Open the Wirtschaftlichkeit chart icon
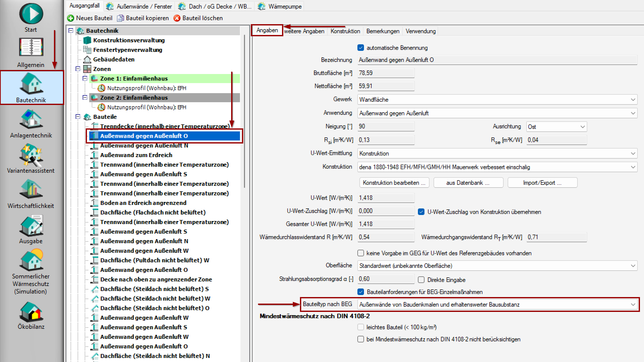Viewport: 644px width, 362px height. (x=31, y=189)
